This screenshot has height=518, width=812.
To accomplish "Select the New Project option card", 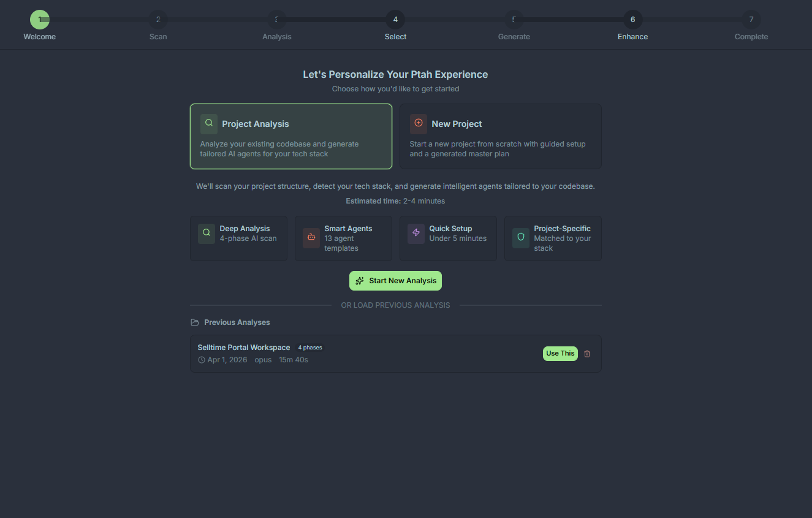I will click(x=501, y=136).
